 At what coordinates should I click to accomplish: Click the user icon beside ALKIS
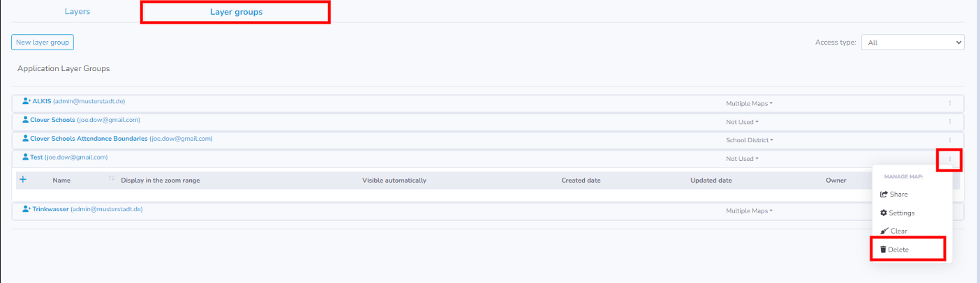[x=27, y=101]
